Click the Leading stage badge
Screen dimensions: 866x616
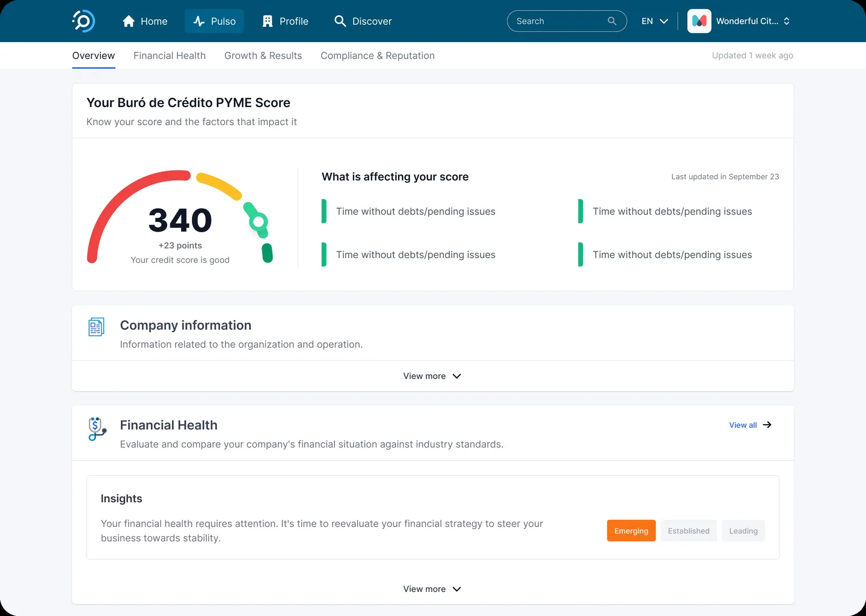tap(743, 531)
